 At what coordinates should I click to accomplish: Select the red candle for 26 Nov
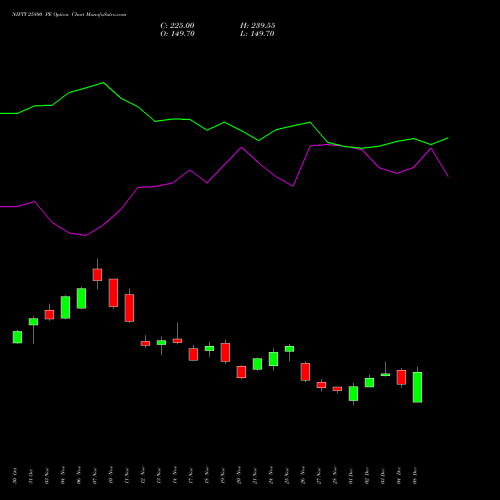click(305, 372)
